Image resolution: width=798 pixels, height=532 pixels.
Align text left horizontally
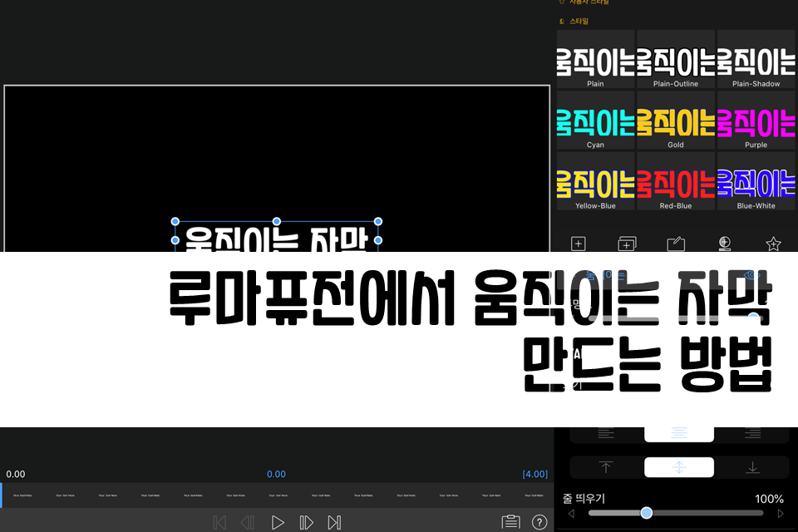point(606,434)
